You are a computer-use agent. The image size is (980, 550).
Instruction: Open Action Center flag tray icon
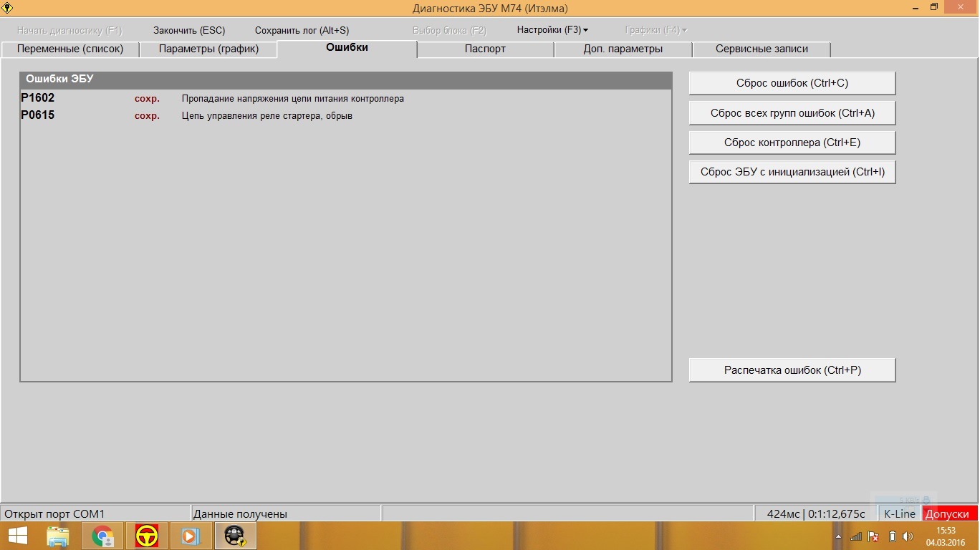tap(874, 536)
